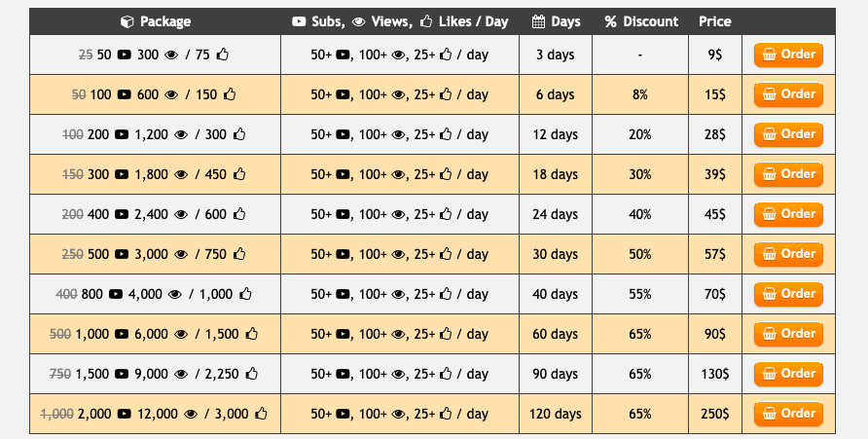Click the eye icon next to 12,000 views
The image size is (868, 439).
point(191,414)
